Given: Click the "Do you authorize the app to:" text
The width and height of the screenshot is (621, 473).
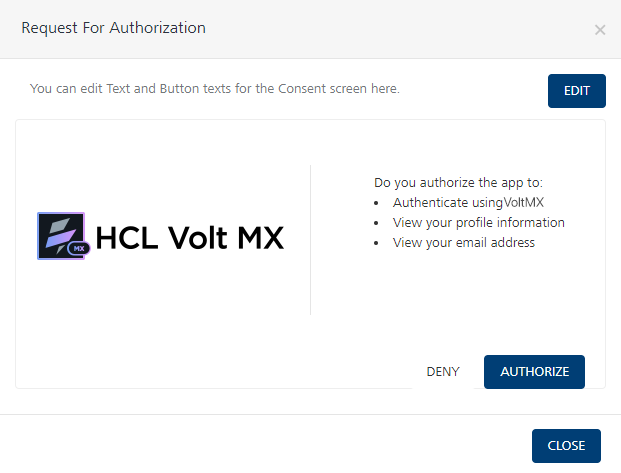Looking at the screenshot, I should point(458,183).
